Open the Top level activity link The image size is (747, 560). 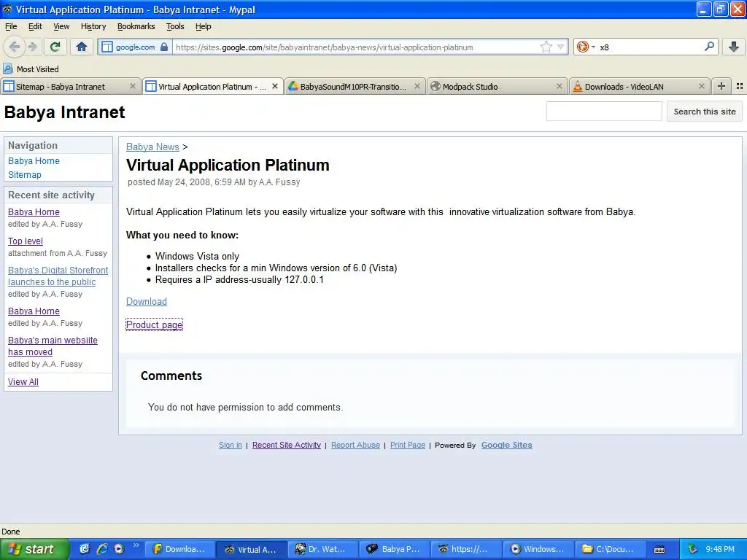point(26,241)
